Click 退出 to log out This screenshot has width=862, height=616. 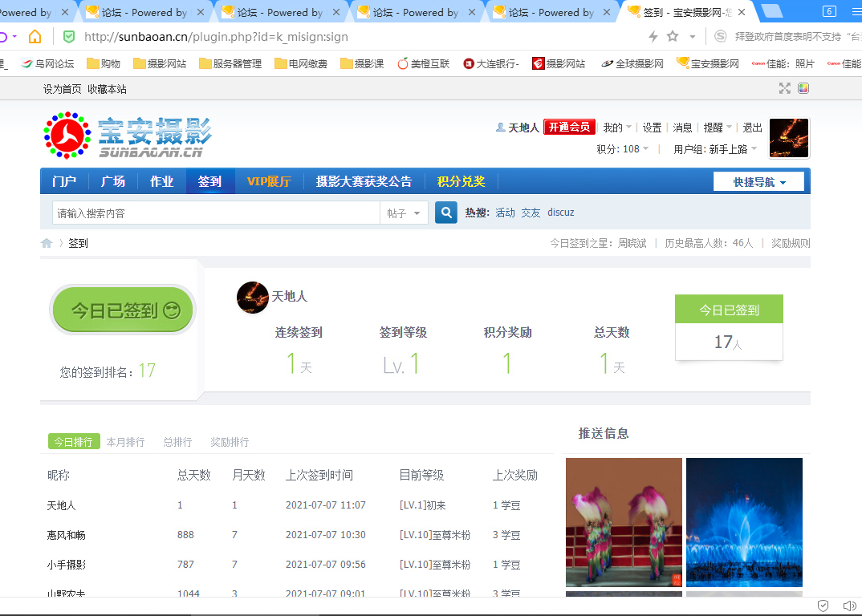752,128
